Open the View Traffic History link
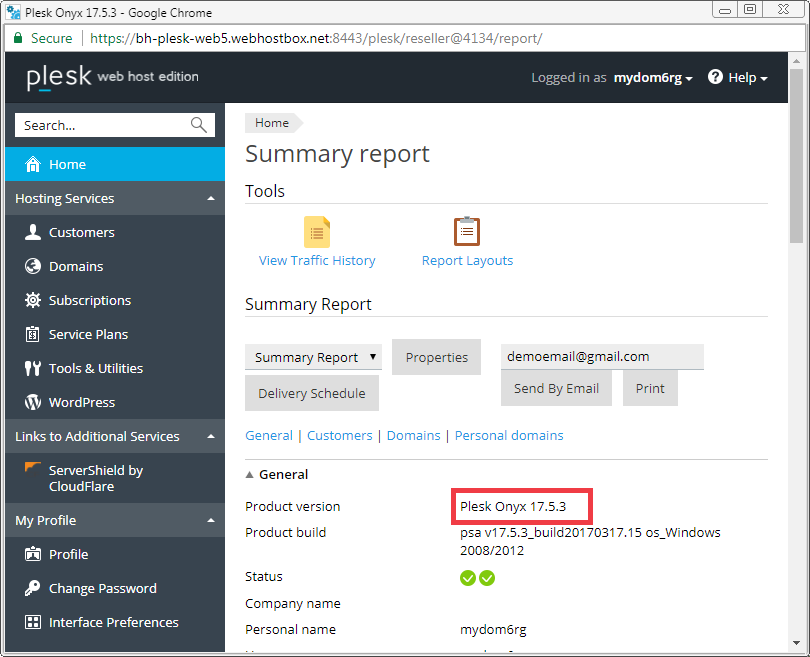 (x=317, y=260)
